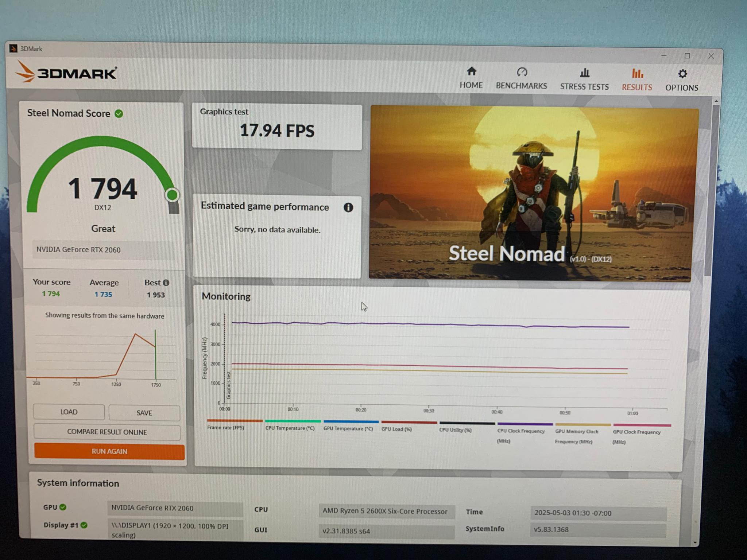Viewport: 747px width, 560px height.
Task: Click the scrollbar up arrow
Action: pyautogui.click(x=716, y=101)
